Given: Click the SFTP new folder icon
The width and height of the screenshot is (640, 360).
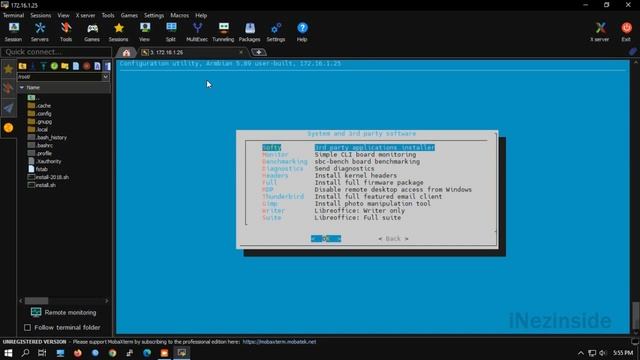Looking at the screenshot, I should tap(64, 66).
